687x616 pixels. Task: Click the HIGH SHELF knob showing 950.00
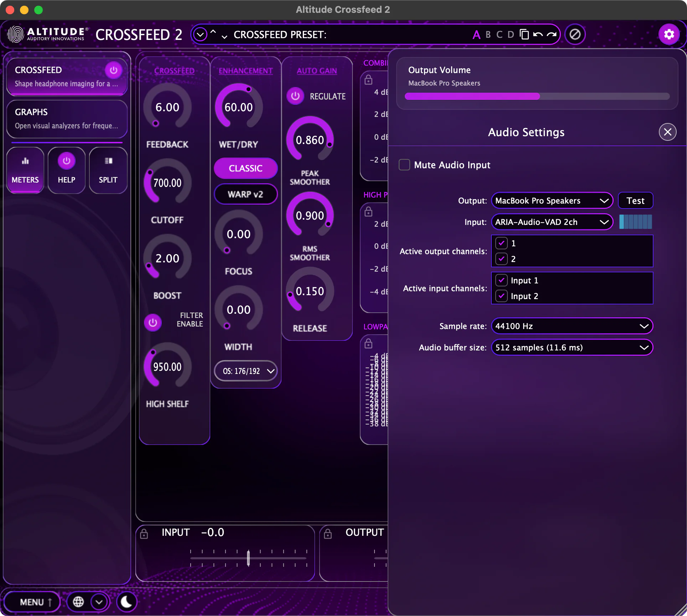coord(167,366)
